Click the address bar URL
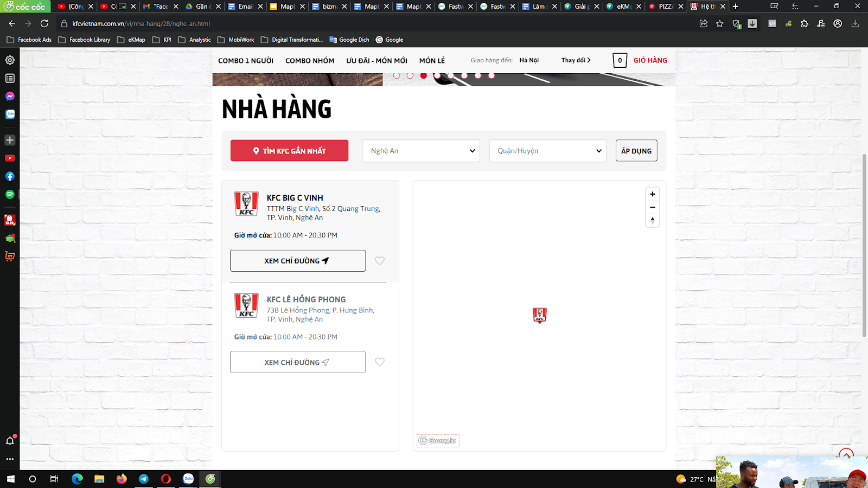The width and height of the screenshot is (868, 488). pyautogui.click(x=141, y=24)
